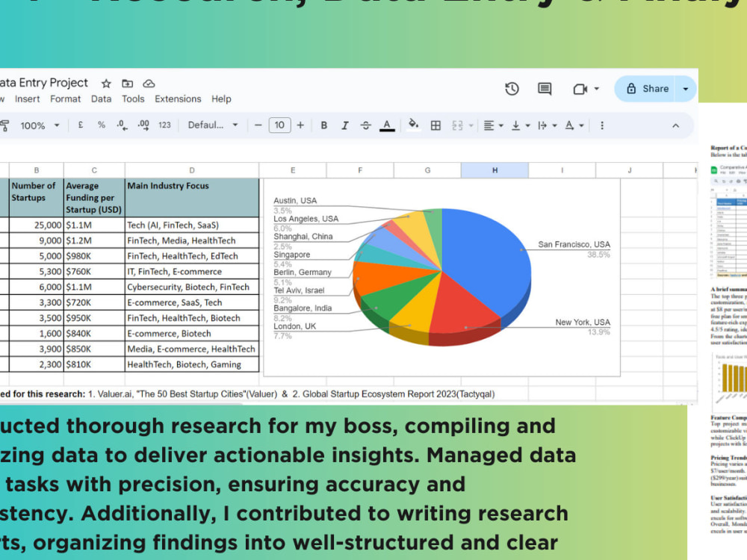The height and width of the screenshot is (560, 747).
Task: Click the Main Industry Focus header cell
Action: 192,198
